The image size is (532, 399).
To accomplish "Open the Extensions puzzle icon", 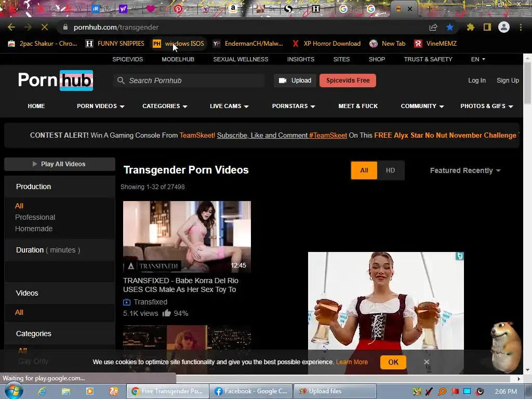I will coord(471,27).
